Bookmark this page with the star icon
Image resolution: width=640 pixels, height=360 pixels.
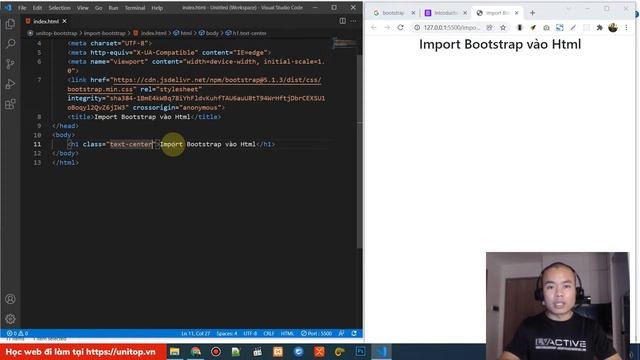tap(503, 27)
